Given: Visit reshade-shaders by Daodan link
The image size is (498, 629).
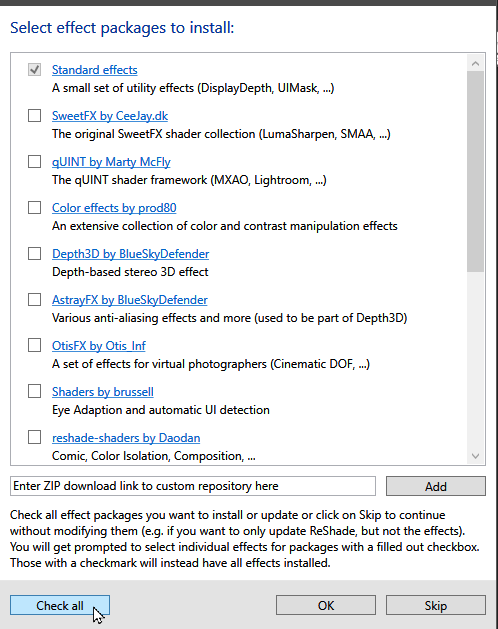Looking at the screenshot, I should (126, 438).
